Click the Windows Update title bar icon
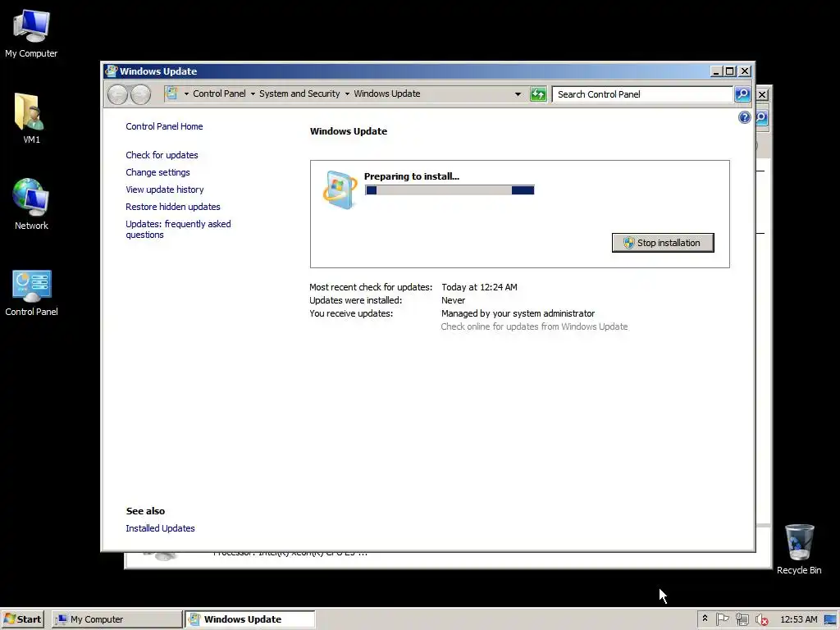Viewport: 840px width, 630px height. 111,71
